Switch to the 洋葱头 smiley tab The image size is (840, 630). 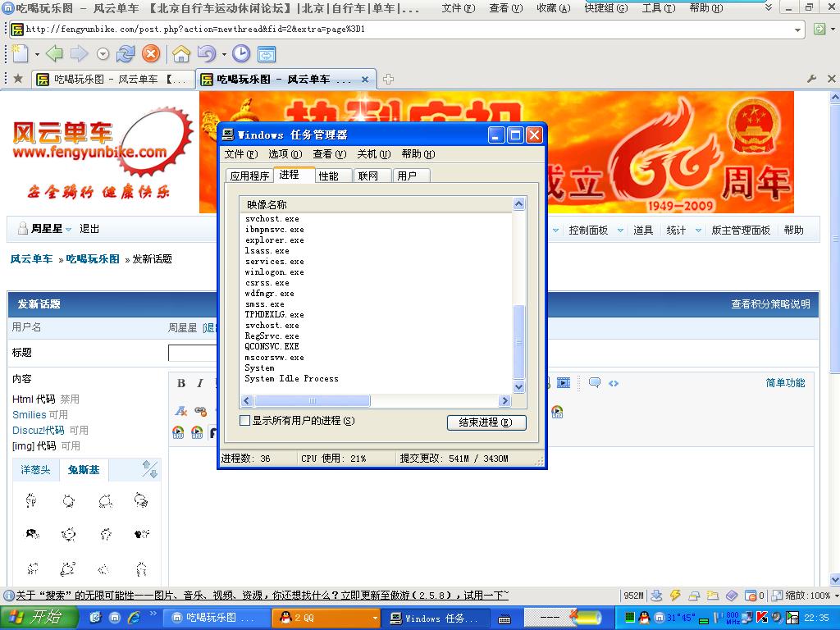click(35, 470)
